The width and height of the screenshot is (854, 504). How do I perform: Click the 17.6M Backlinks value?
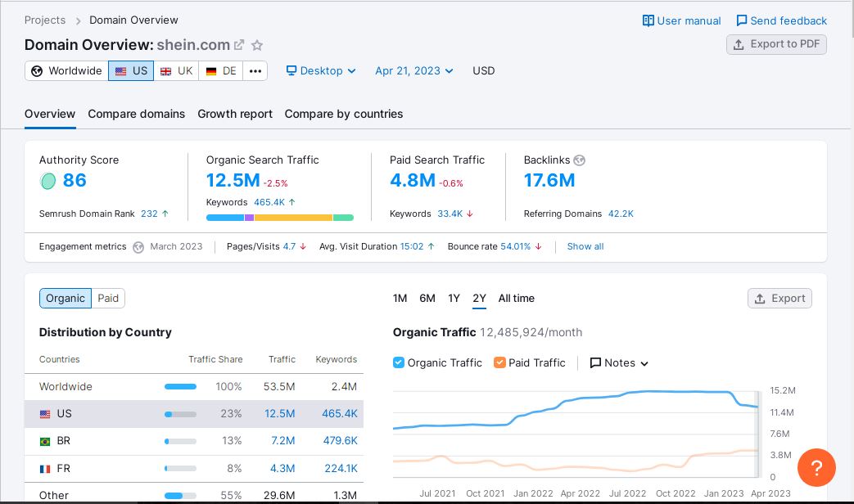pyautogui.click(x=549, y=180)
